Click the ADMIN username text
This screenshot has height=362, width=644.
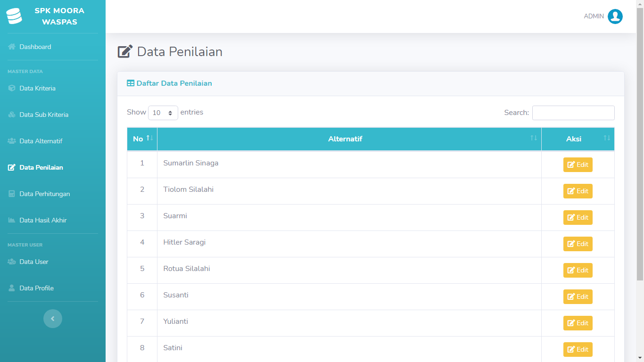coord(594,16)
